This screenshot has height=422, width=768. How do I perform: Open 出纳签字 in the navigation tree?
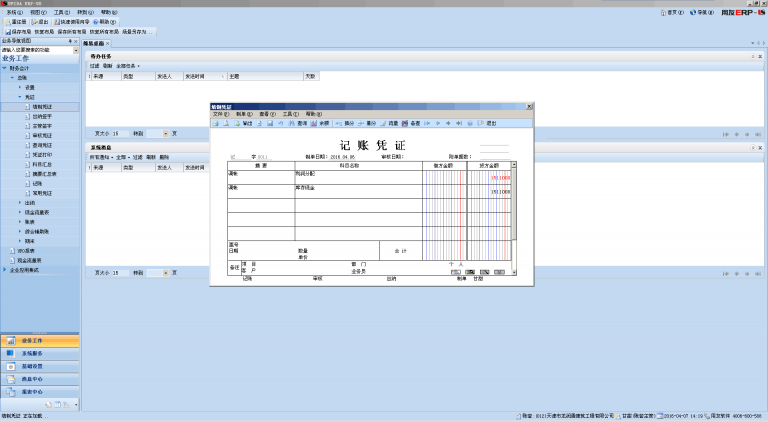[x=42, y=117]
